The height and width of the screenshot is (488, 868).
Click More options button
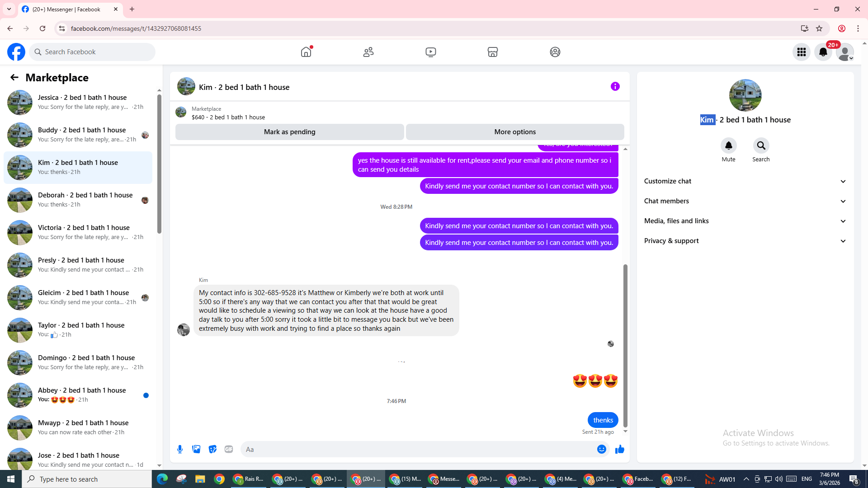coord(515,132)
